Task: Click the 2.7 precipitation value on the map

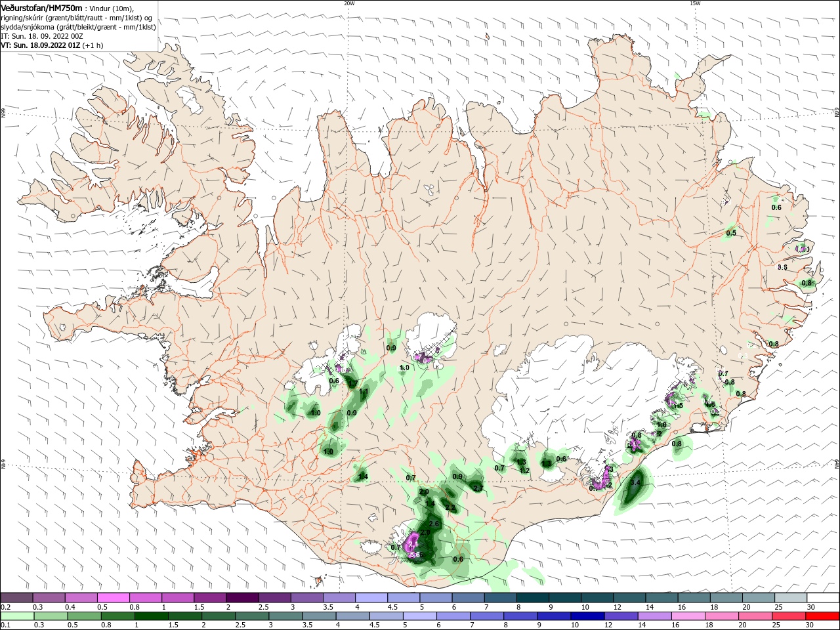Action: [478, 488]
